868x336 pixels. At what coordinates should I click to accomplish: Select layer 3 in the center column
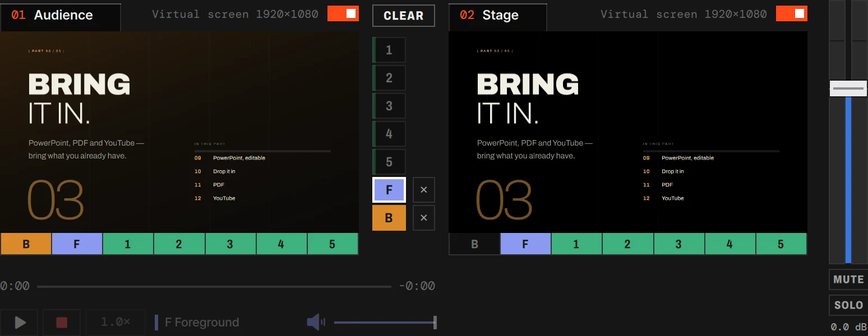click(389, 106)
